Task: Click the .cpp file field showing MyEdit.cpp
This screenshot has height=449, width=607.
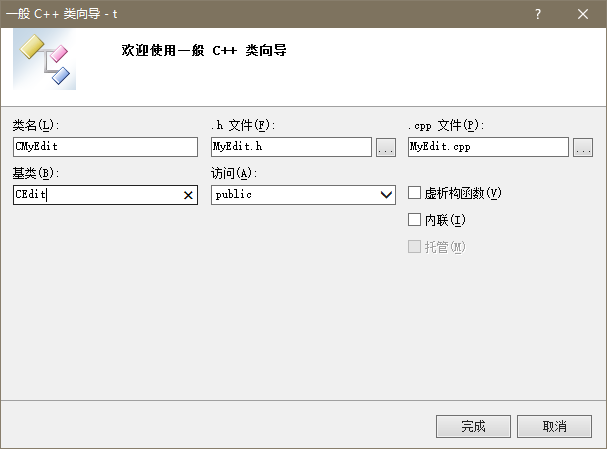Action: pos(488,147)
